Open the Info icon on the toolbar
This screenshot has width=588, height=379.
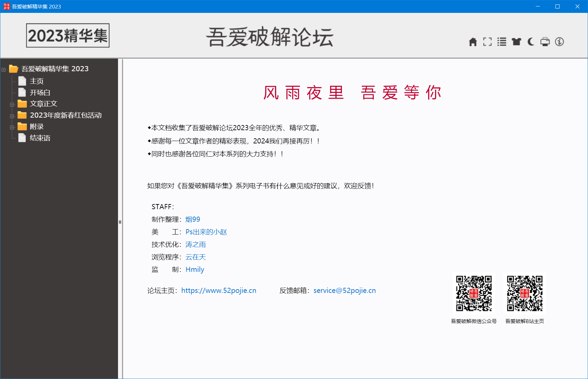point(560,42)
